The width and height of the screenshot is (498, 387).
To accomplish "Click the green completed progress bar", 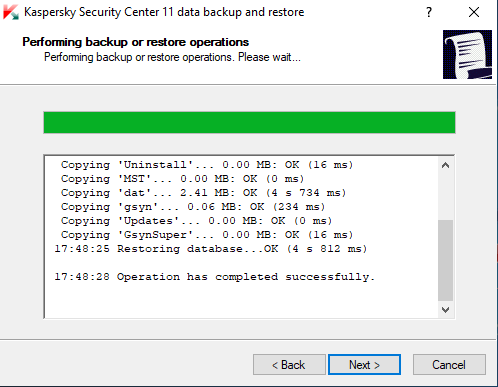I will pyautogui.click(x=249, y=123).
